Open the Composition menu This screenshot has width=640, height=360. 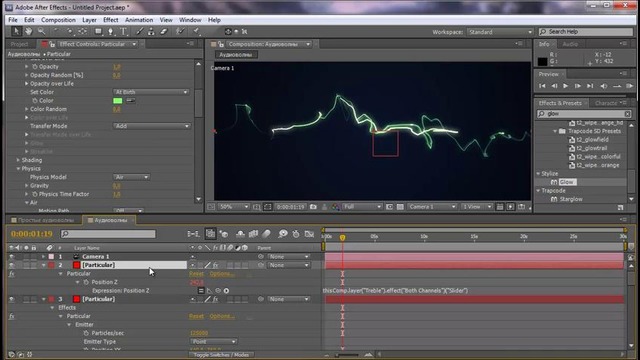point(58,20)
